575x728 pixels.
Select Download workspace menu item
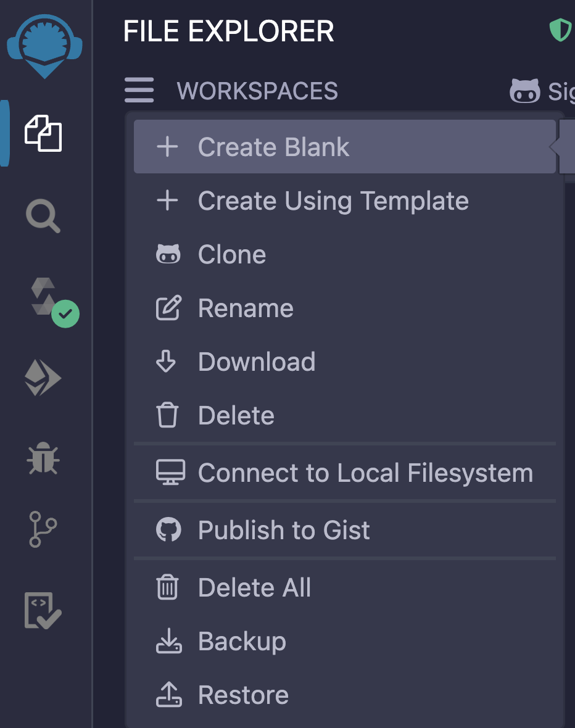point(257,362)
